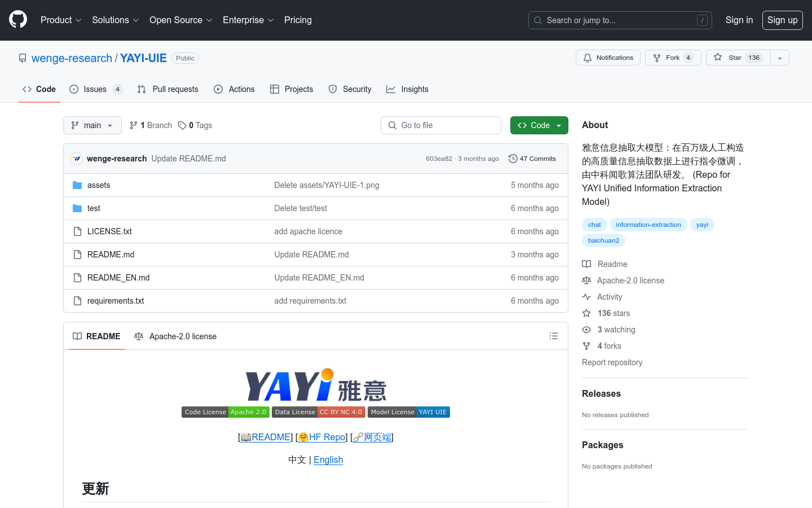Click the yayi topic tag
This screenshot has width=812, height=508.
tap(702, 225)
